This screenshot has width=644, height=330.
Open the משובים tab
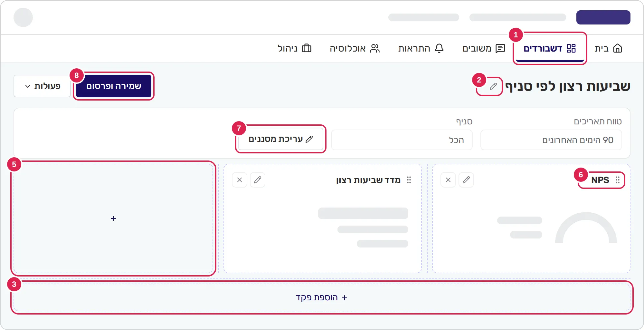[x=484, y=48]
